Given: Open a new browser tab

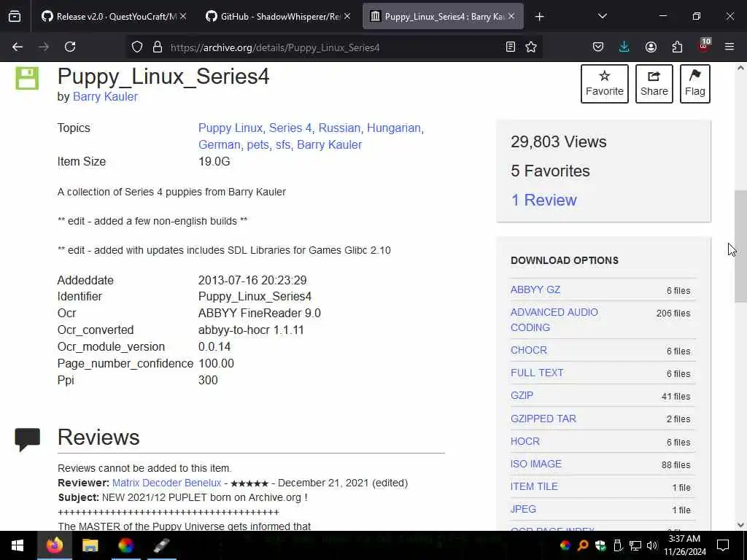Looking at the screenshot, I should (539, 17).
